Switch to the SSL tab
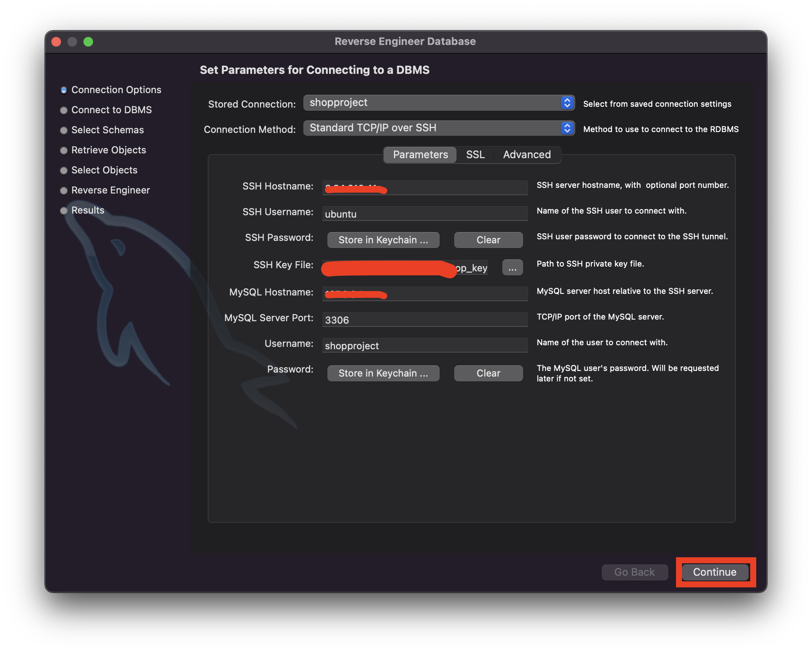This screenshot has height=652, width=812. coord(475,155)
